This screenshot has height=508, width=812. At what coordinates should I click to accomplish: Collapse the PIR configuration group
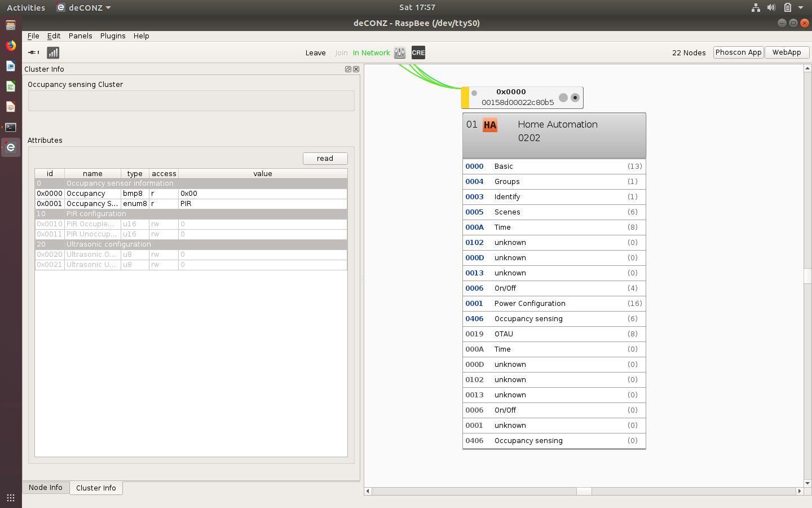pos(191,214)
